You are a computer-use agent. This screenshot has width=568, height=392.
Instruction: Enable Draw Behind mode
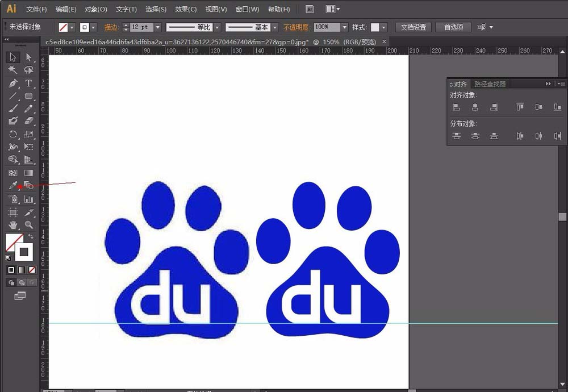pyautogui.click(x=22, y=282)
